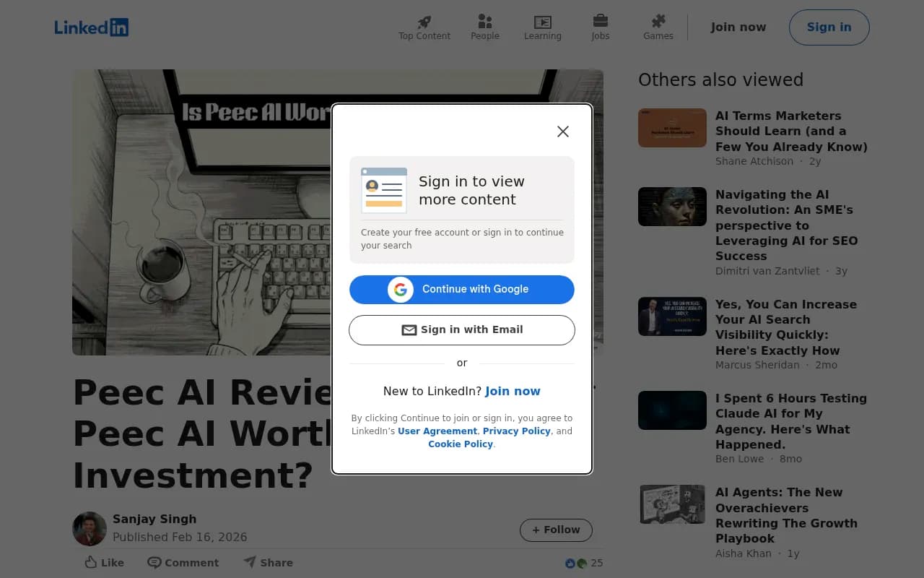Open 'Yes, You Can Increase Your AI Search Visibility'
The image size is (924, 578).
[786, 327]
